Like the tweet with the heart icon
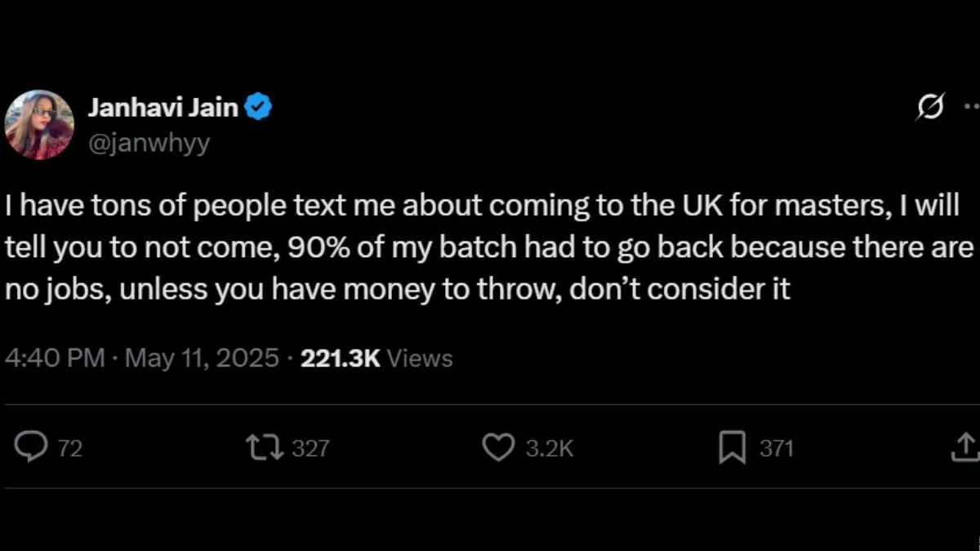The width and height of the screenshot is (980, 551). pyautogui.click(x=498, y=447)
